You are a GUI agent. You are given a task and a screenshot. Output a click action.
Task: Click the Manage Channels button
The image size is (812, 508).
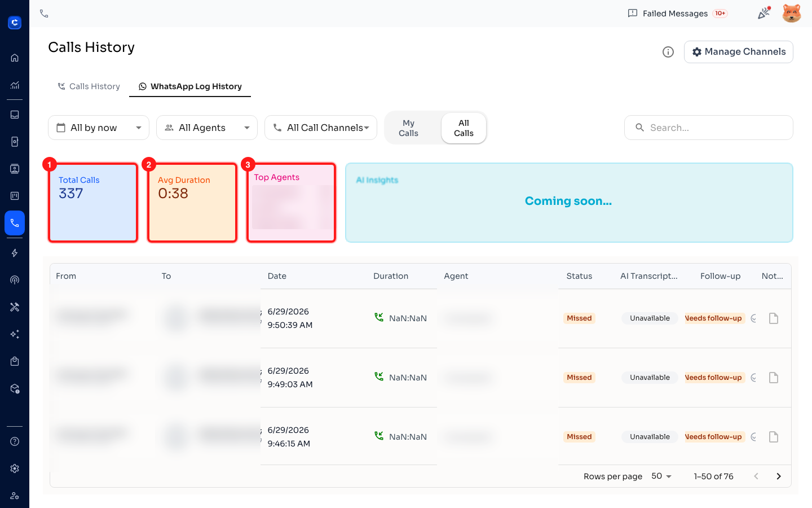(x=739, y=52)
